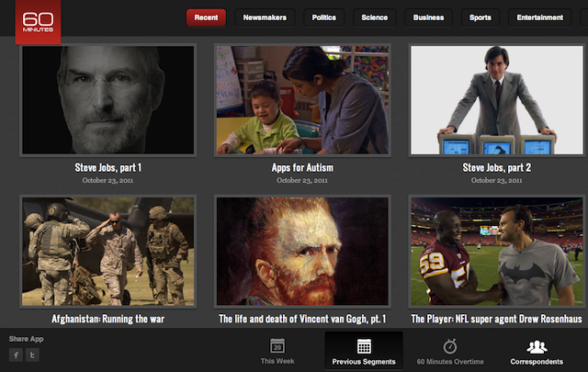
Task: Switch to Politics category
Action: (324, 17)
